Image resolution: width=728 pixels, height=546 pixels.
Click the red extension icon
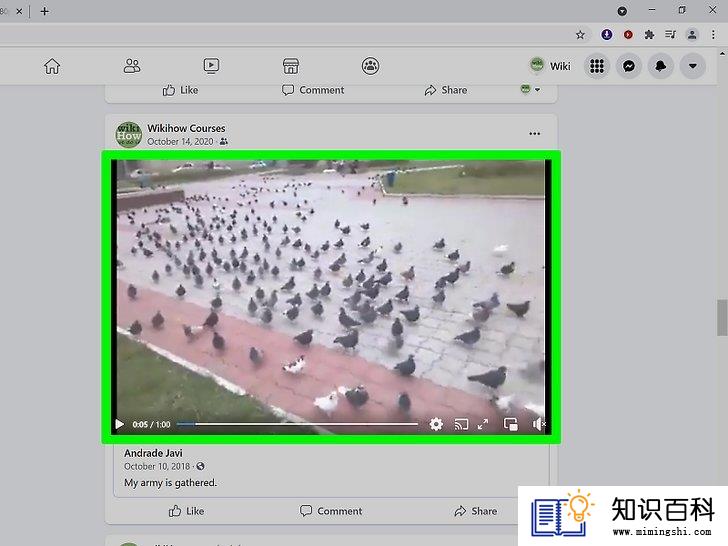click(x=628, y=34)
